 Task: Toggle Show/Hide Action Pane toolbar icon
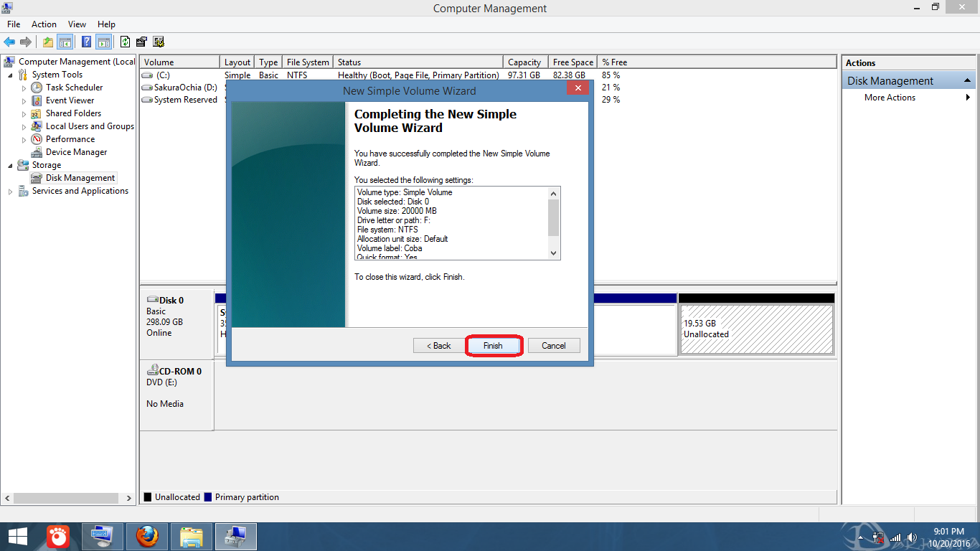point(103,42)
